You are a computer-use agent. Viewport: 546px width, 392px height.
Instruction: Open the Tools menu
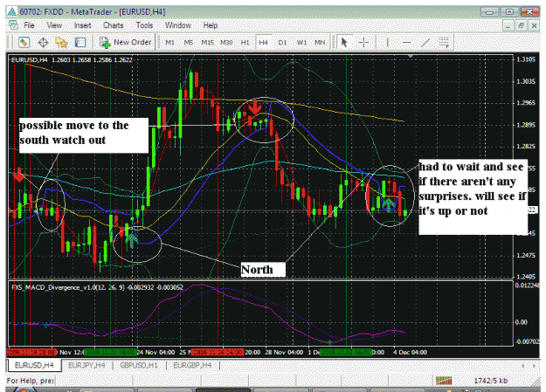[x=144, y=25]
